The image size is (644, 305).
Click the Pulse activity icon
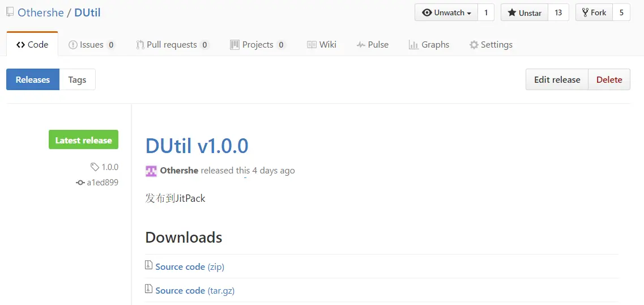coord(361,45)
